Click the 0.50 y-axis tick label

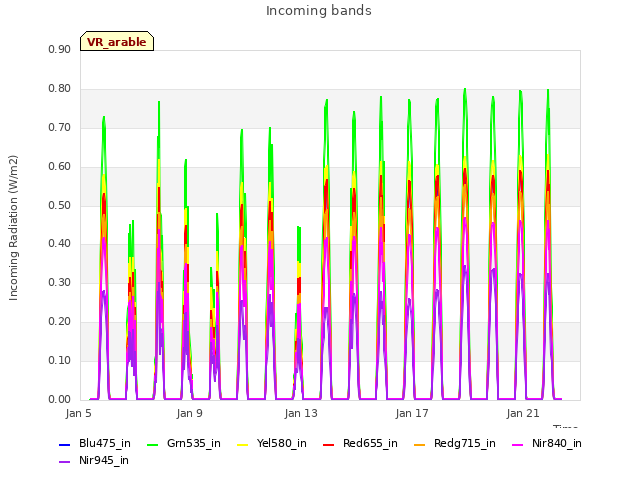(60, 205)
